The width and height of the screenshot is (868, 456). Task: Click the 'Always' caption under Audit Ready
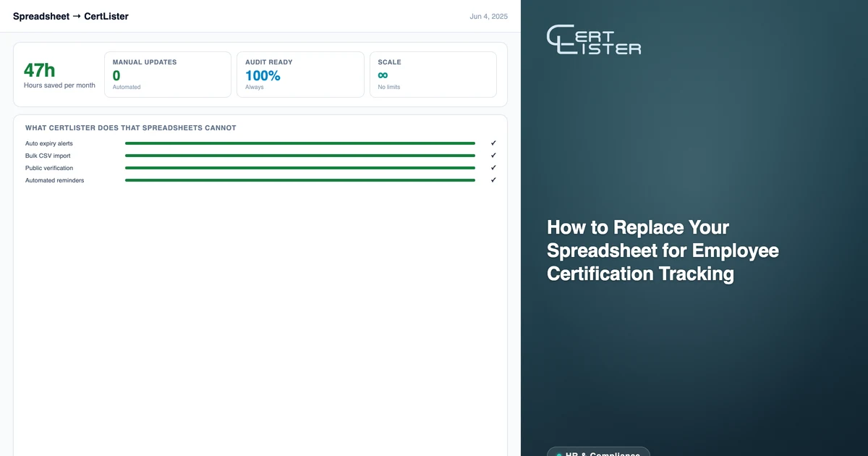255,87
